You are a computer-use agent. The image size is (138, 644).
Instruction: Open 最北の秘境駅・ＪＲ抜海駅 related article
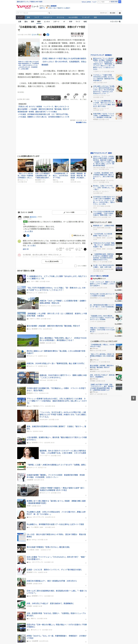(43, 109)
